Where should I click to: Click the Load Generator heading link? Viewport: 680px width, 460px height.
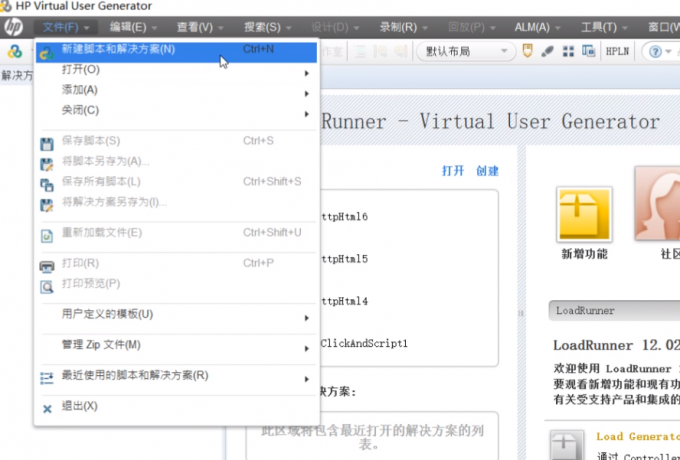tap(638, 437)
